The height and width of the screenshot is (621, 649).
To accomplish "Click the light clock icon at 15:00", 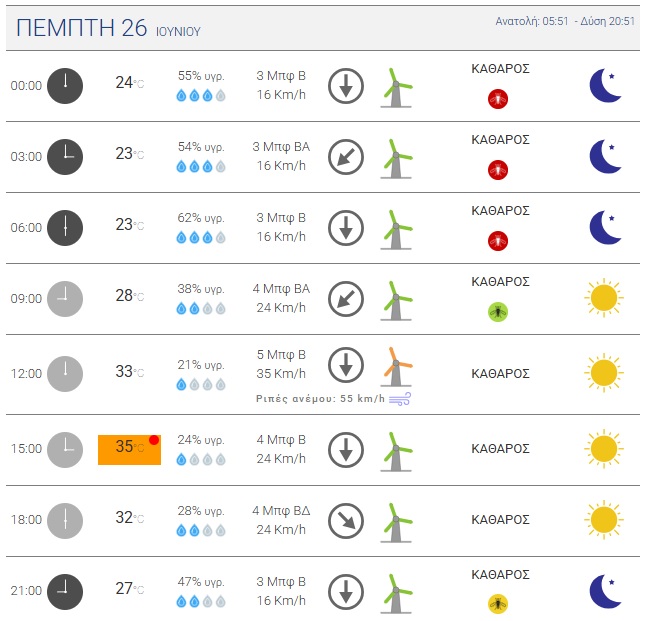I will (x=65, y=449).
